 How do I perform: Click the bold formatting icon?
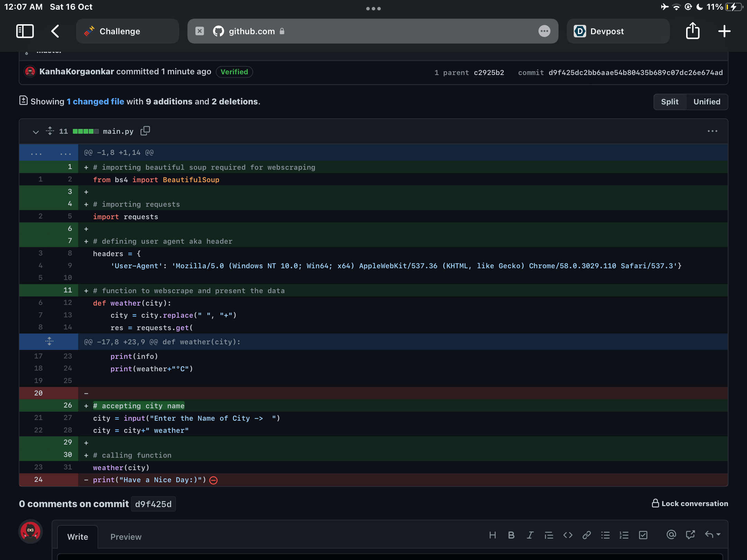pos(511,535)
